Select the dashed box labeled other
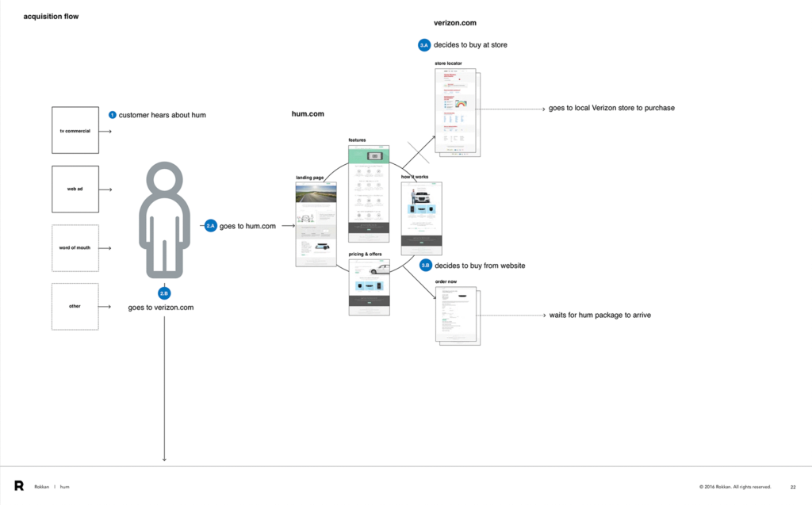812x505 pixels. (x=75, y=307)
